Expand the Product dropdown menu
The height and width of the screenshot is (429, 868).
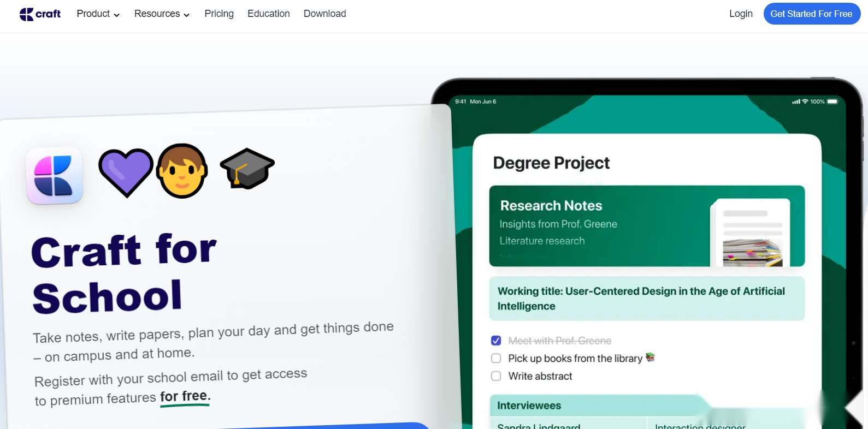98,14
